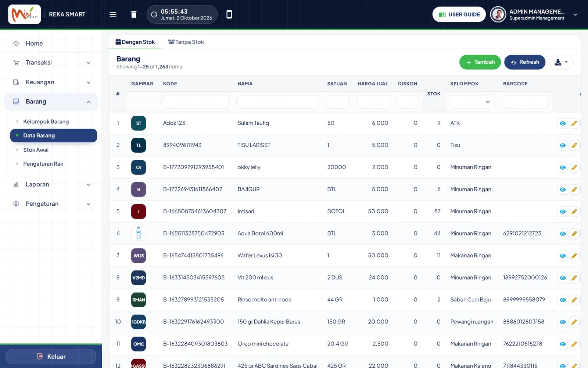Open Stok Awal submenu item
Viewport: 588px width, 368px height.
tap(36, 150)
